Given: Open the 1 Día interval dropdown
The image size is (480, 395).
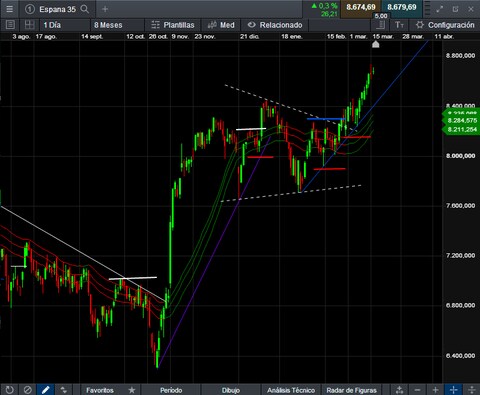Looking at the screenshot, I should [x=64, y=25].
